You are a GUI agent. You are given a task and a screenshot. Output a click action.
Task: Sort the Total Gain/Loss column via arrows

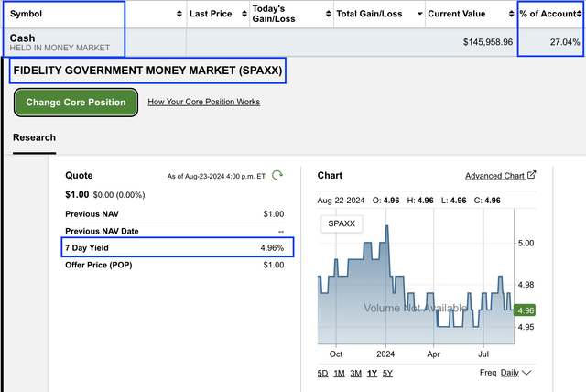pos(418,15)
